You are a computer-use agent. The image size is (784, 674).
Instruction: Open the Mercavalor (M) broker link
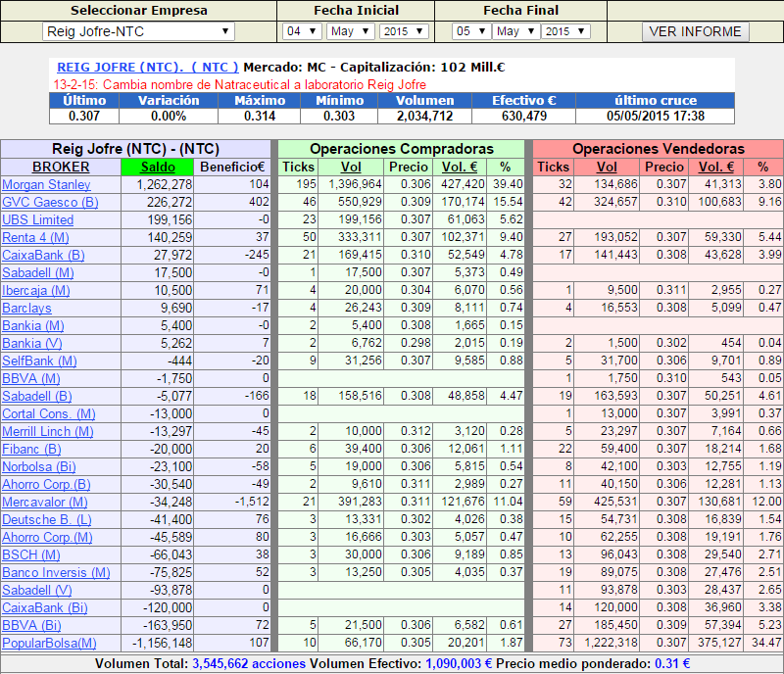tap(44, 502)
